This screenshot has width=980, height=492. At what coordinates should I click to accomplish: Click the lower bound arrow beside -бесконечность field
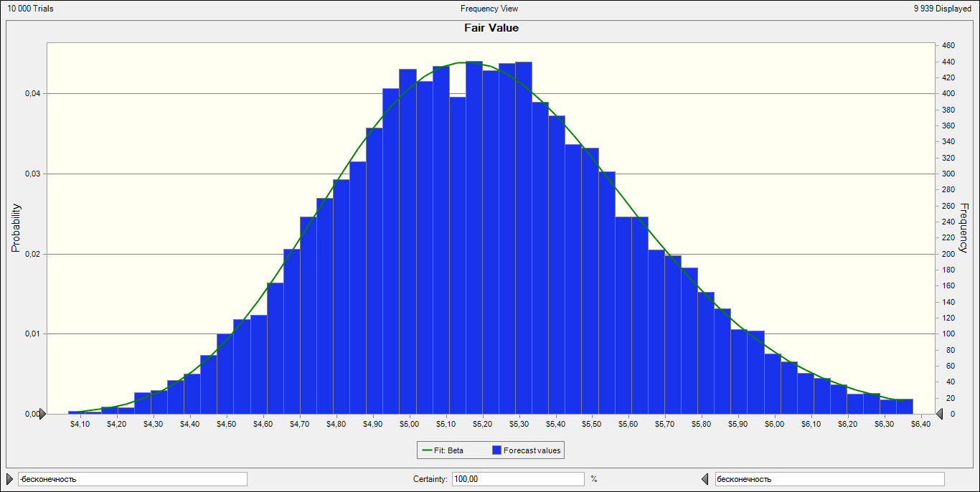[9, 478]
